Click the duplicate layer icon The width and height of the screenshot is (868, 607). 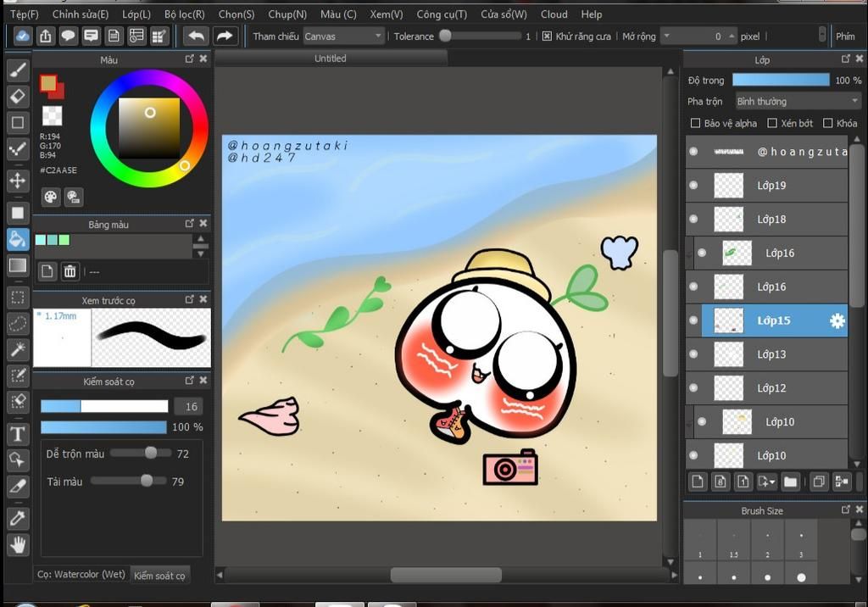(818, 482)
